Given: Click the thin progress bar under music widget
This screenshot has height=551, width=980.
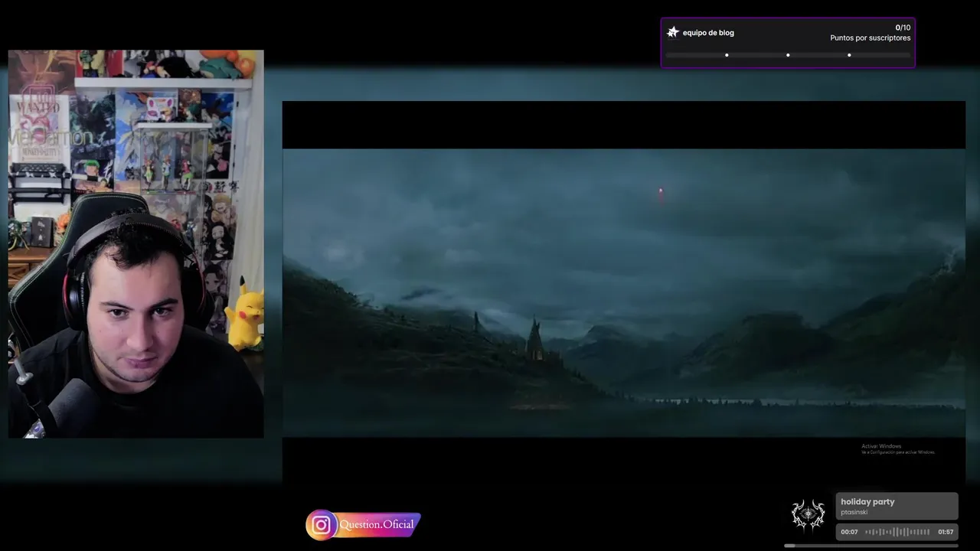Looking at the screenshot, I should (x=871, y=546).
